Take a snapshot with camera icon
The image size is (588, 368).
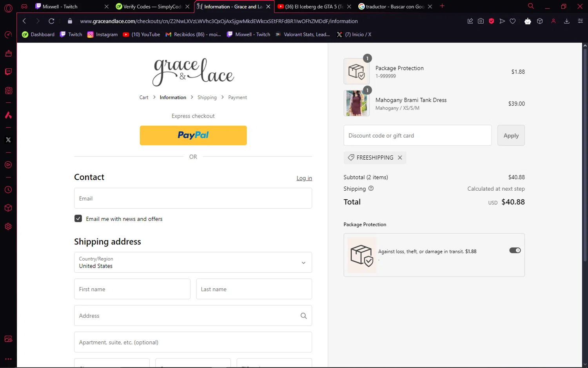coord(481,21)
